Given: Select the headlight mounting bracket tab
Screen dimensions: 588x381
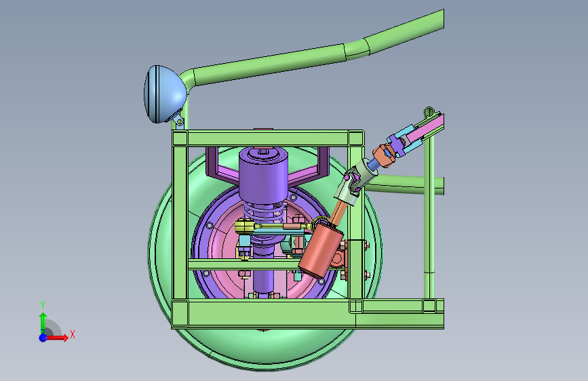Looking at the screenshot, I should [x=179, y=121].
